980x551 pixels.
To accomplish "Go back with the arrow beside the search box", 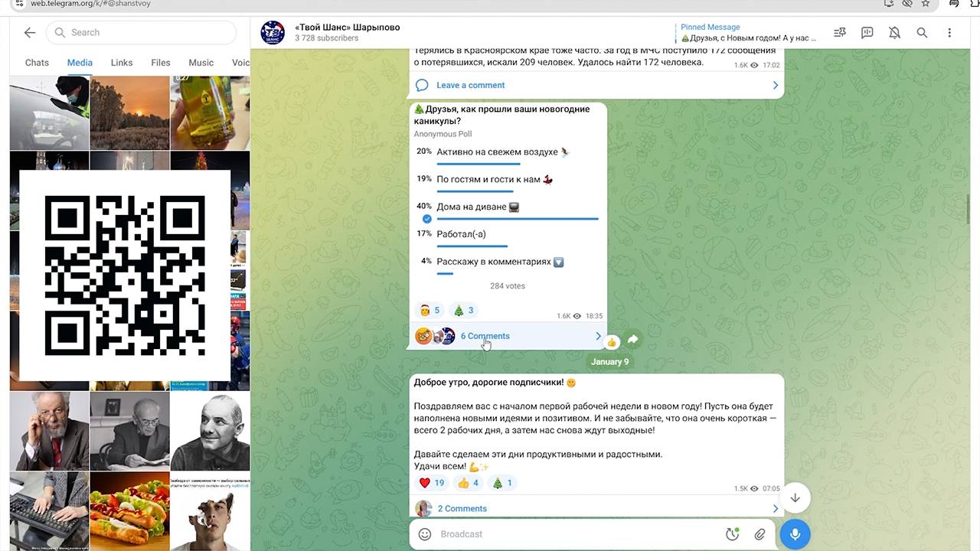I will pyautogui.click(x=30, y=32).
